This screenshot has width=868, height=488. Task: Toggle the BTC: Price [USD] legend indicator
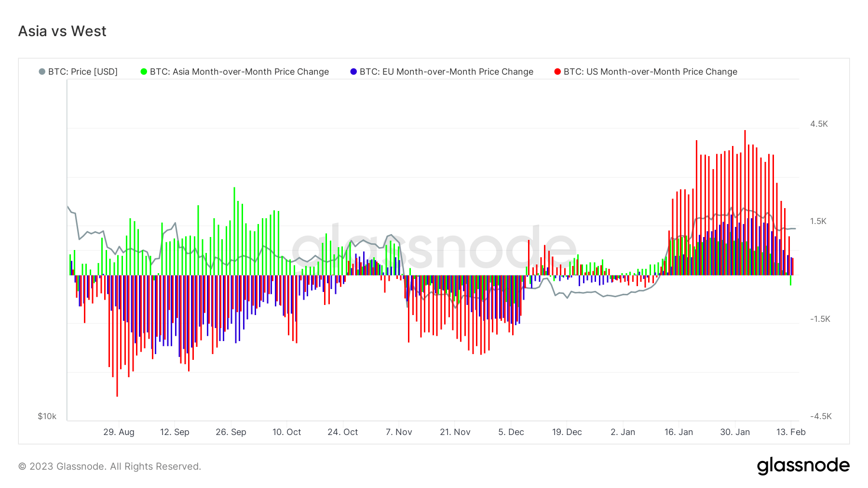(x=42, y=71)
